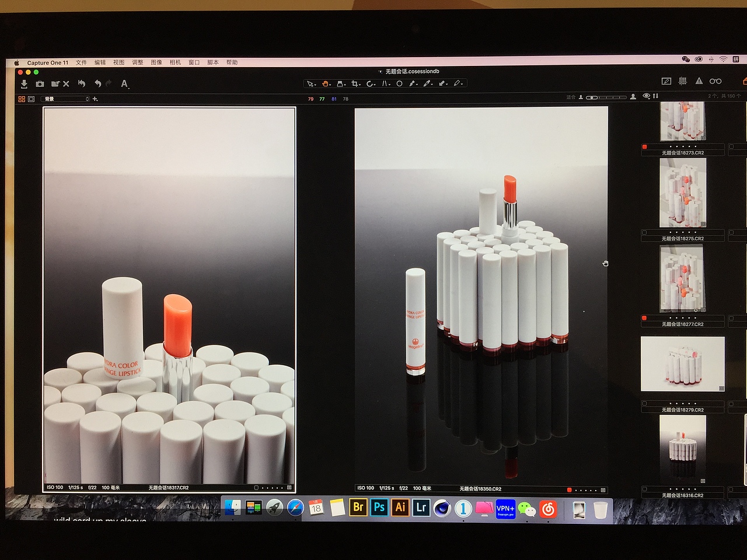Click the small person zoom-out icon
Image resolution: width=747 pixels, height=560 pixels.
point(581,97)
